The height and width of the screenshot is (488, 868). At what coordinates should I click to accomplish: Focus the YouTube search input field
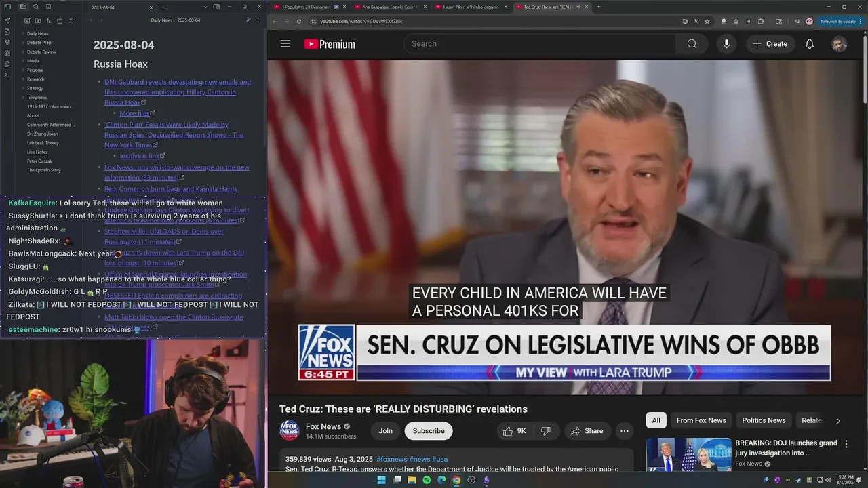coord(540,44)
